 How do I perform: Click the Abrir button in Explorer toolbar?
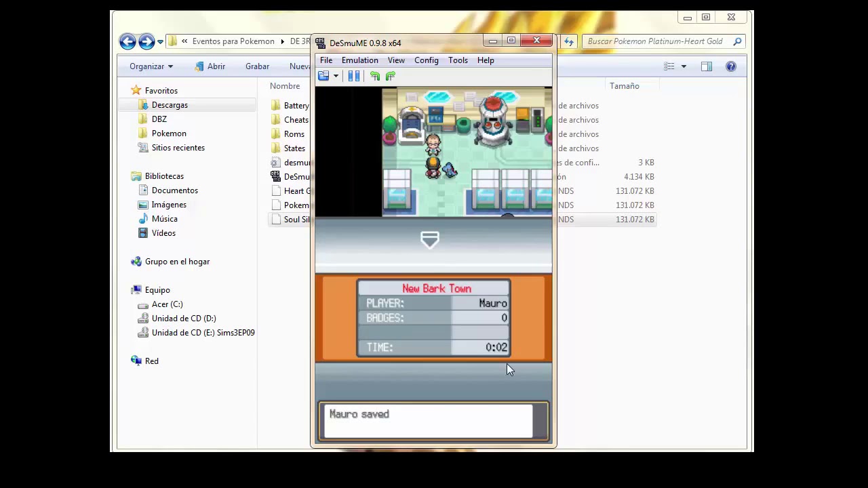[x=210, y=66]
